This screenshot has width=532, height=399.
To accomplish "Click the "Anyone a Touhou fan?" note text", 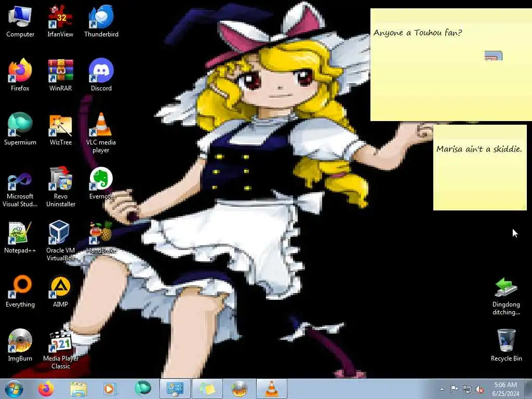I will pos(418,33).
